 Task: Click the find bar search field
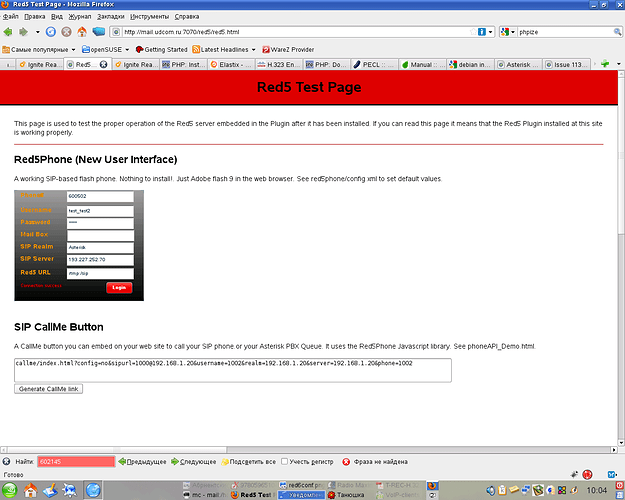76,462
